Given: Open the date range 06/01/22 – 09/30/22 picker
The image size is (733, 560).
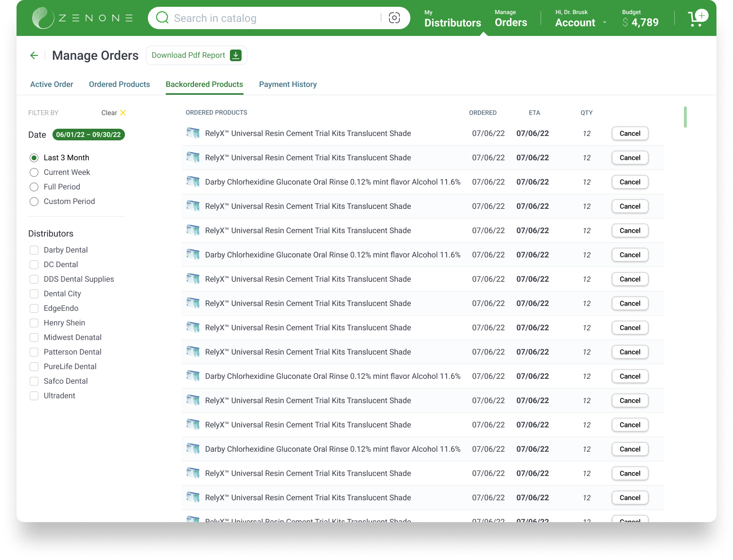Looking at the screenshot, I should pyautogui.click(x=88, y=135).
